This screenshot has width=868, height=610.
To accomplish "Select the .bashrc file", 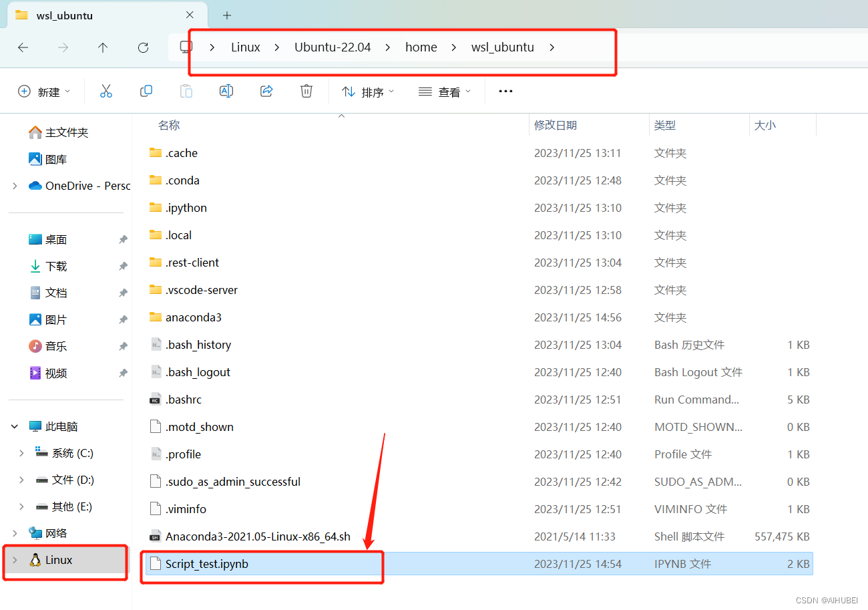I will (479, 400).
